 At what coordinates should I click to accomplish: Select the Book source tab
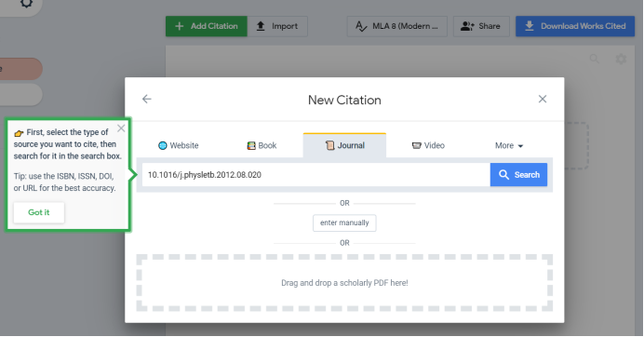coord(262,145)
